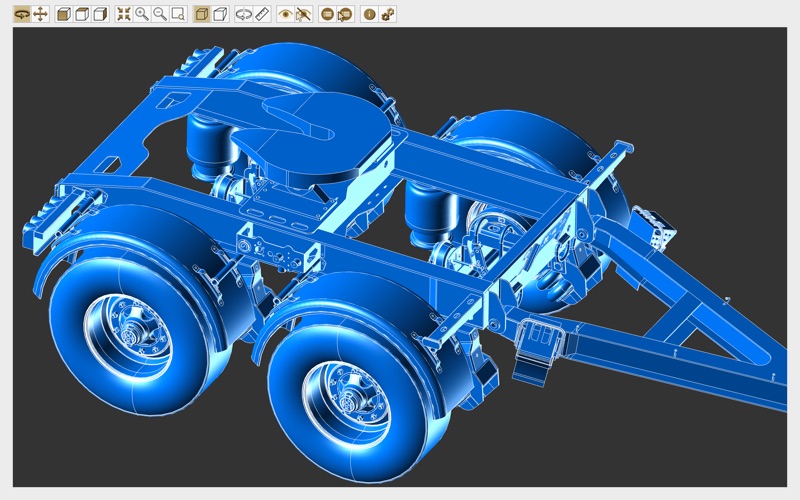
Task: Open the settings gears icon
Action: pyautogui.click(x=388, y=14)
